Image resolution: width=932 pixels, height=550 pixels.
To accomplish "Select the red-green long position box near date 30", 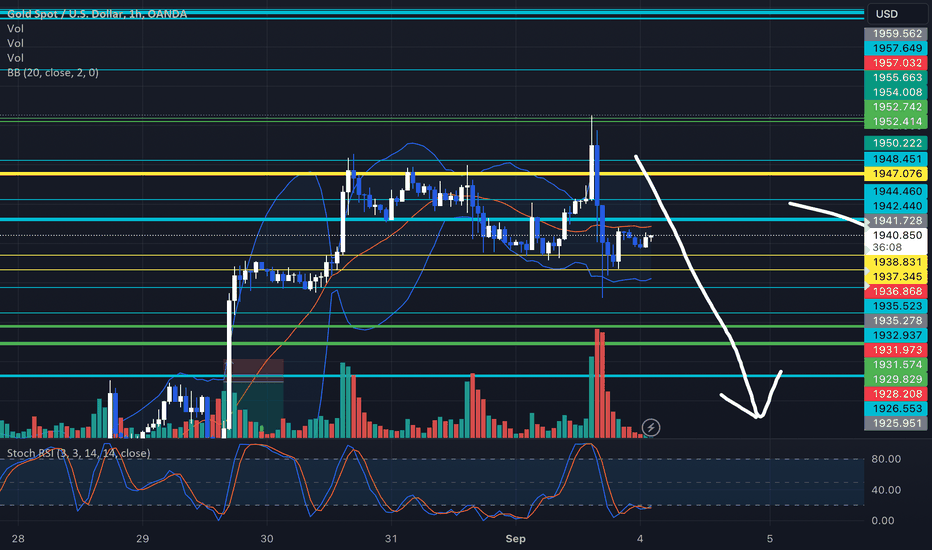I will (x=254, y=398).
